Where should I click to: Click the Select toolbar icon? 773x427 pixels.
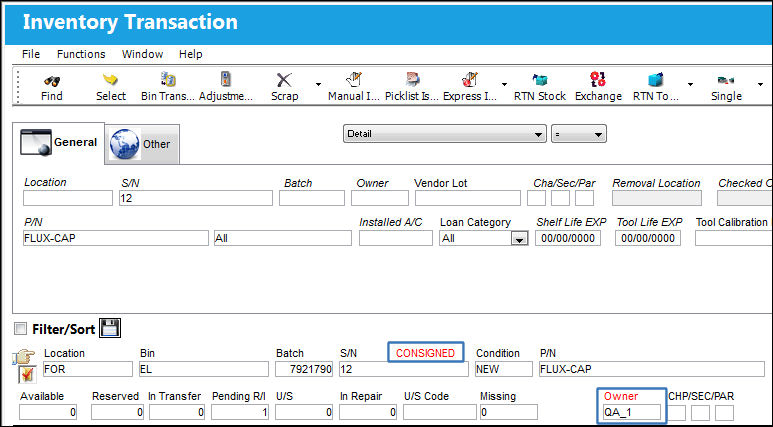click(110, 79)
